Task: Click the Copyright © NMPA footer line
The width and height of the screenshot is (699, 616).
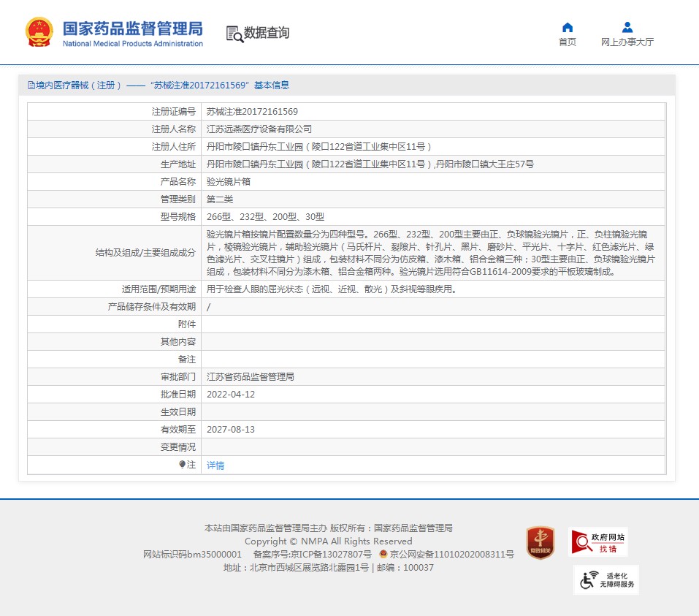Action: coord(329,541)
